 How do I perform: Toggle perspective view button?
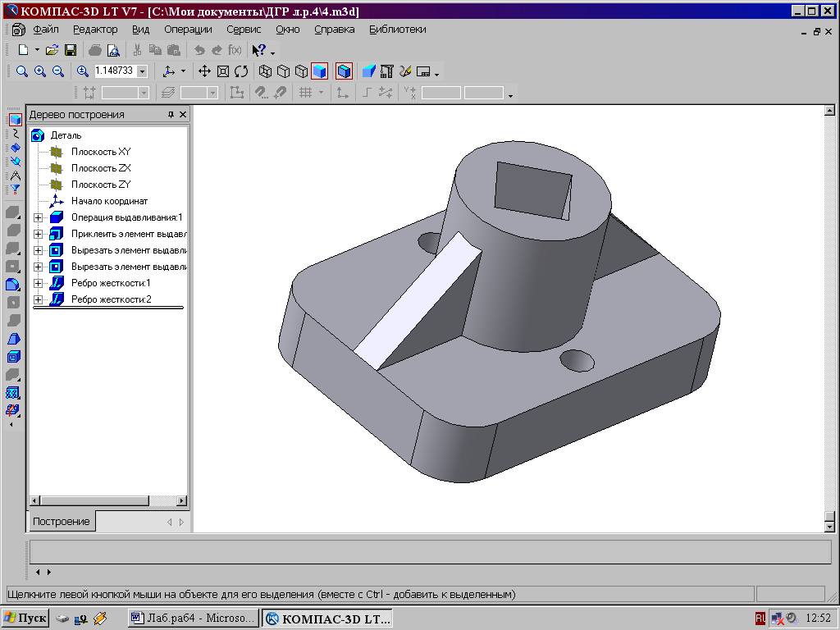(x=344, y=71)
